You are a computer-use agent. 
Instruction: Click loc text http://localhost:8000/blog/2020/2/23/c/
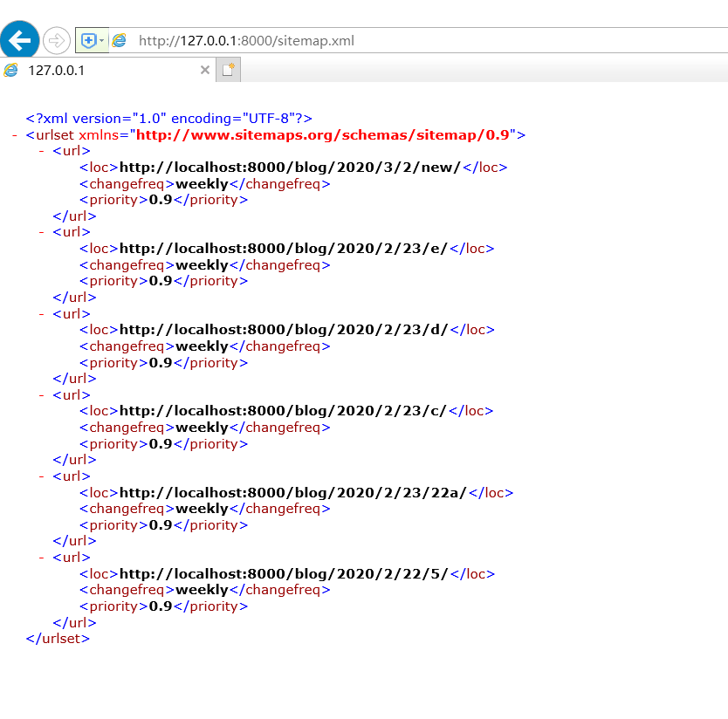click(x=283, y=411)
